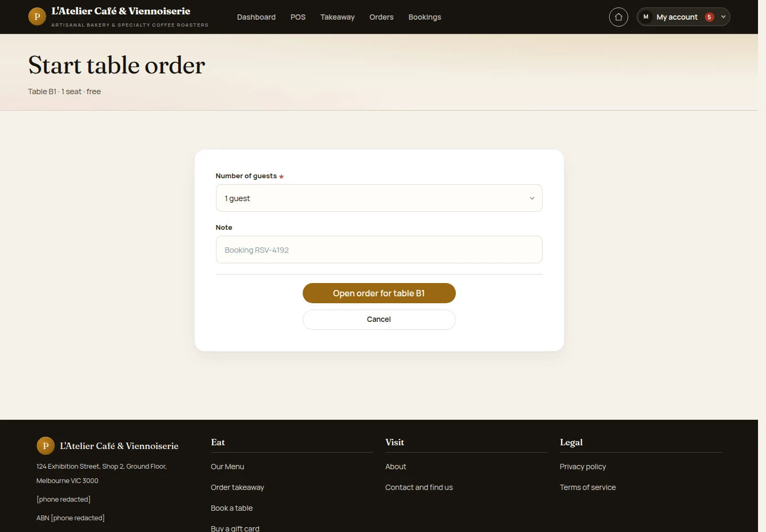Open the Takeaway menu item
The height and width of the screenshot is (532, 766).
pyautogui.click(x=337, y=17)
